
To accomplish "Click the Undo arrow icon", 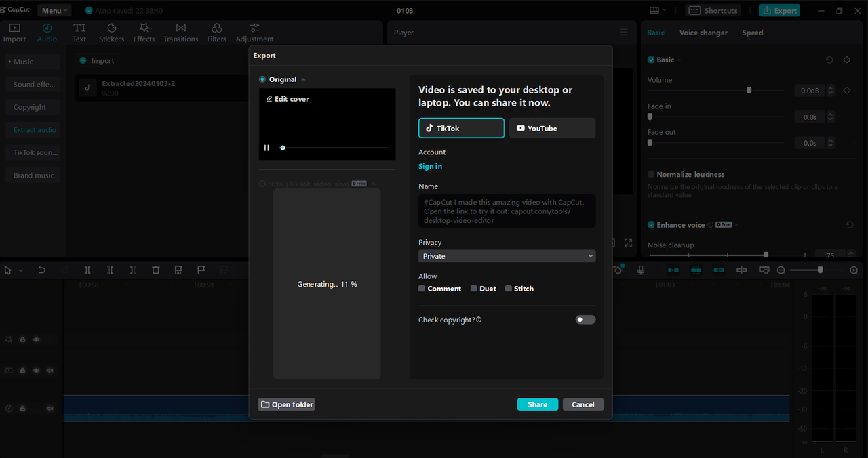I will tap(42, 270).
